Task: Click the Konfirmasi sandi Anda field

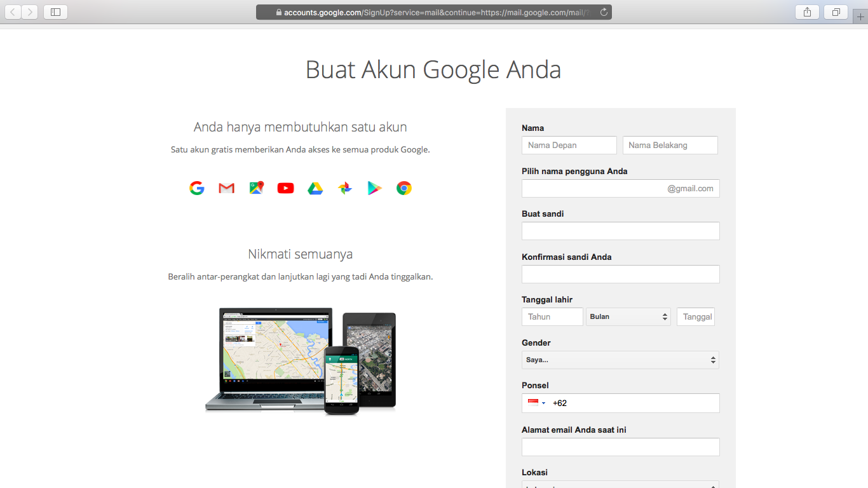Action: 621,274
